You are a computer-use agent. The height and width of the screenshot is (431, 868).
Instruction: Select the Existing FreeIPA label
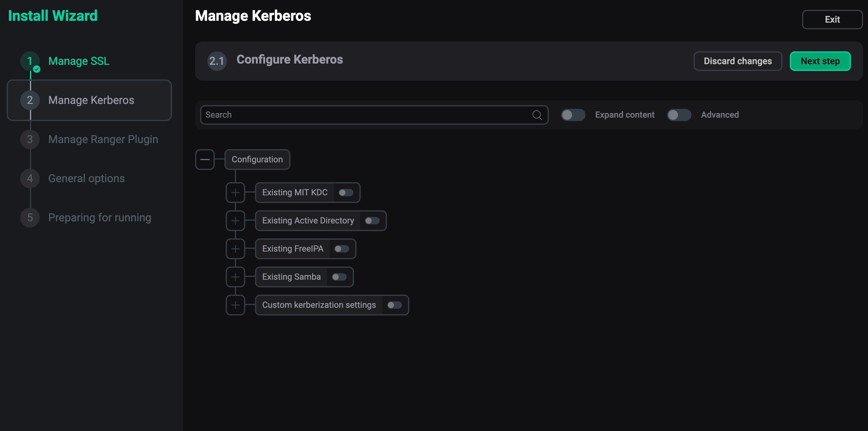pyautogui.click(x=293, y=249)
